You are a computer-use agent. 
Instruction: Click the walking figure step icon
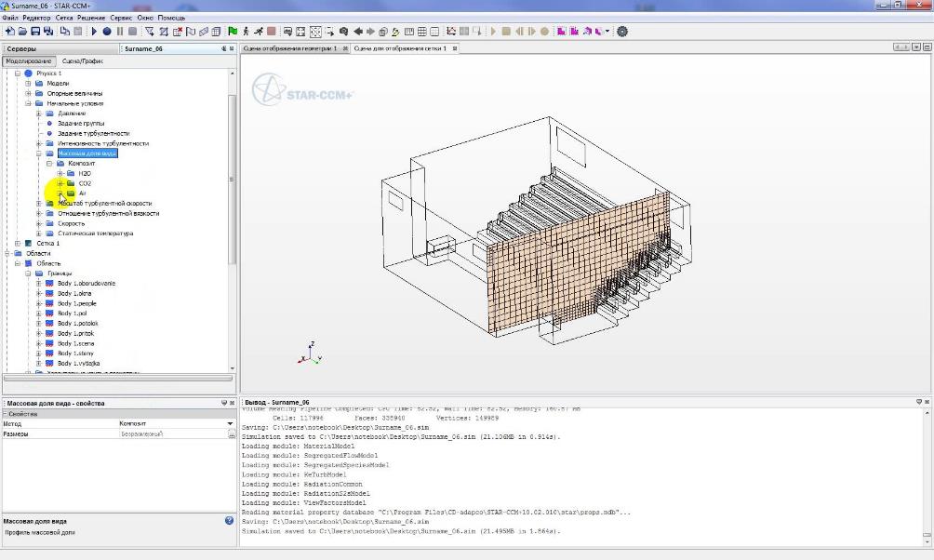point(245,31)
